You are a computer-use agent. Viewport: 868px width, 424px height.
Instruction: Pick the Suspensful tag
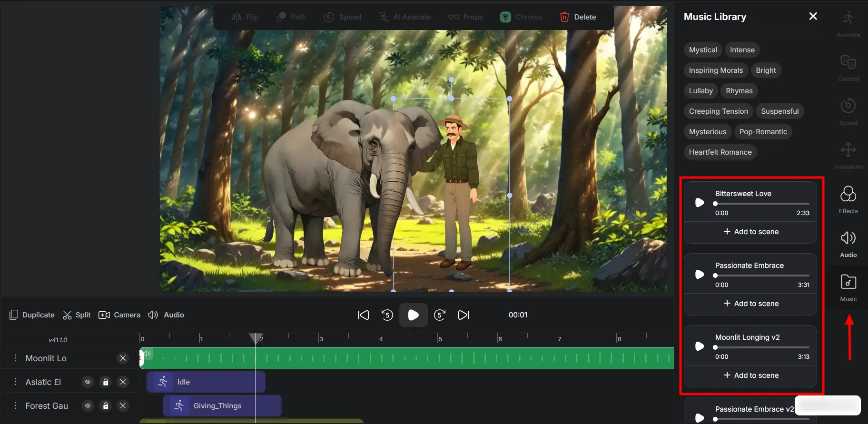point(779,111)
